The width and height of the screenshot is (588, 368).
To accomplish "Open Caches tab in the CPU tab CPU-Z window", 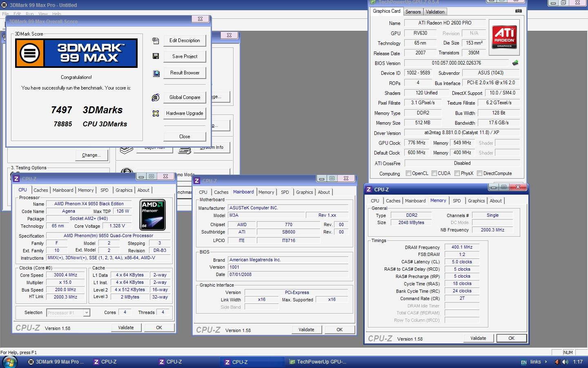I will pyautogui.click(x=40, y=190).
